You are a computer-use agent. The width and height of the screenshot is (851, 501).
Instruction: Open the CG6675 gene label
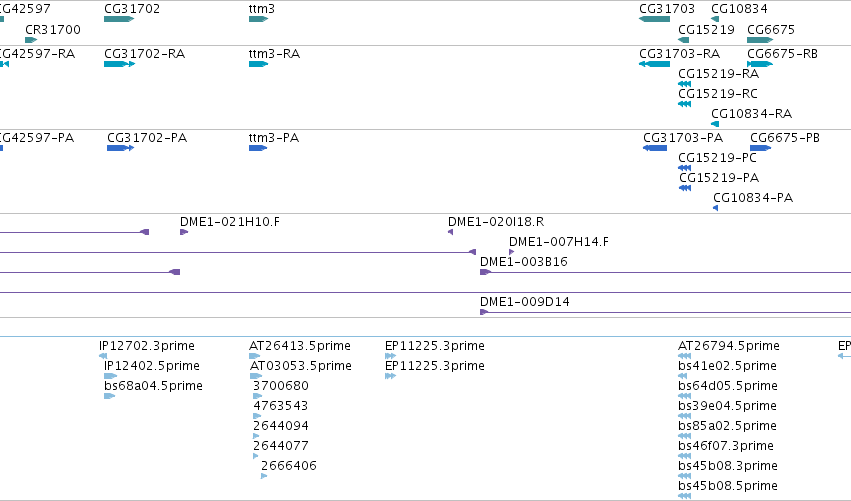pos(771,30)
